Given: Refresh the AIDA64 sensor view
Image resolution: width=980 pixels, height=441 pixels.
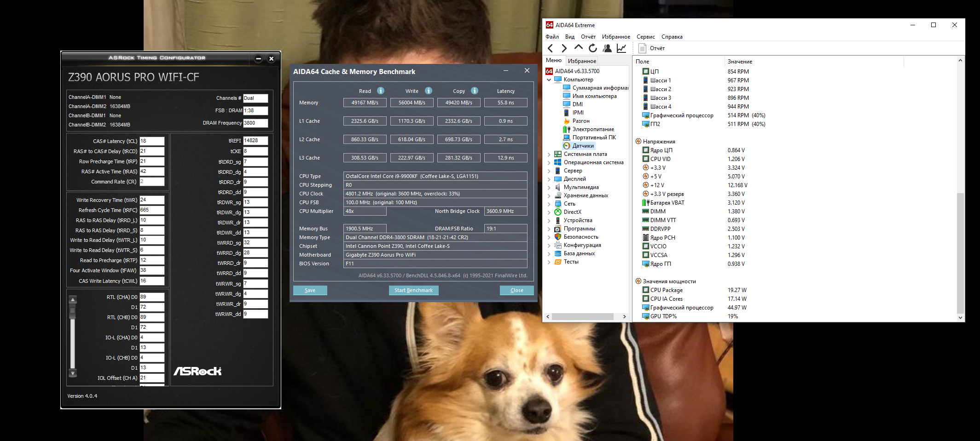Looking at the screenshot, I should [593, 48].
